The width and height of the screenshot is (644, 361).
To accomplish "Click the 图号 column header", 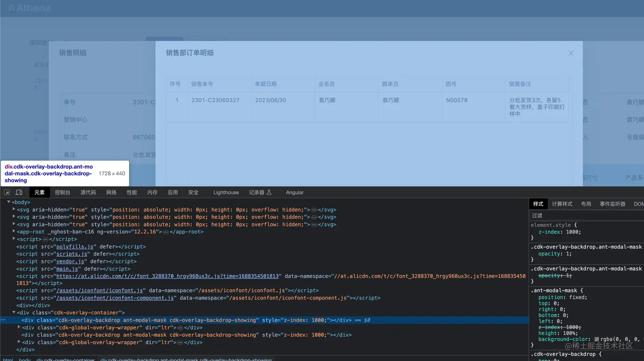I will point(451,84).
